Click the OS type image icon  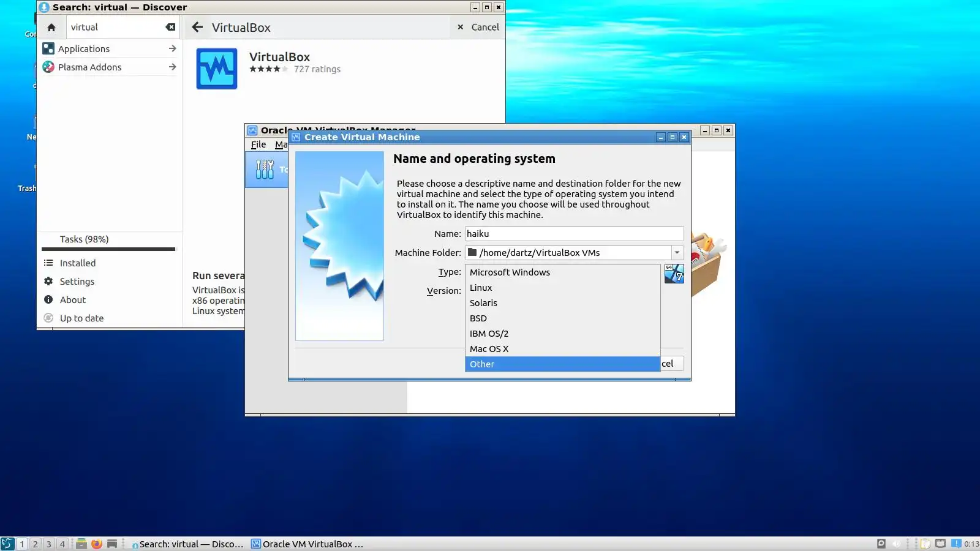tap(674, 274)
